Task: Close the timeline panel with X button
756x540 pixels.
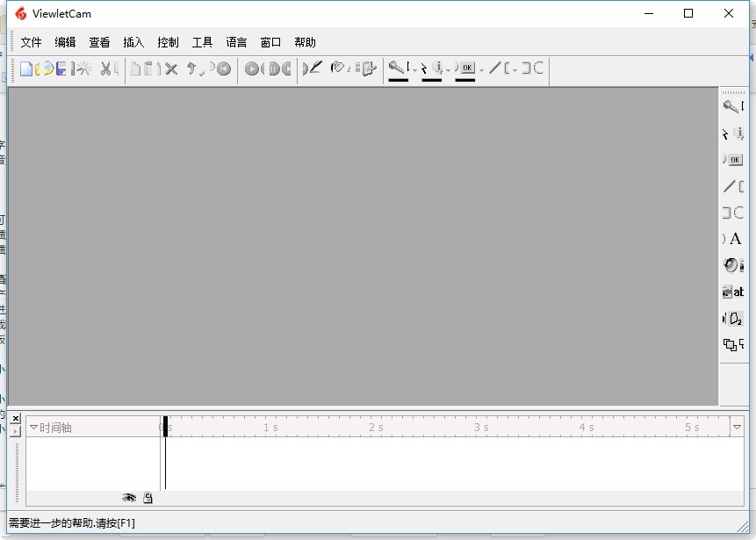Action: (16, 419)
